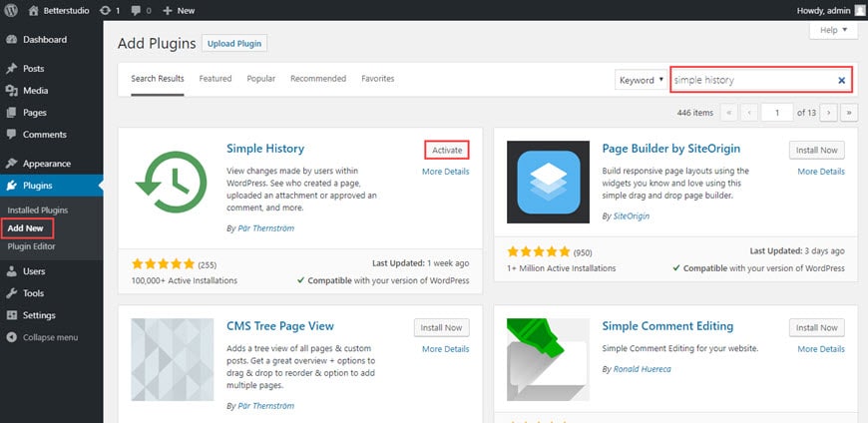Image resolution: width=868 pixels, height=423 pixels.
Task: Open the New content plus menu
Action: tap(179, 11)
